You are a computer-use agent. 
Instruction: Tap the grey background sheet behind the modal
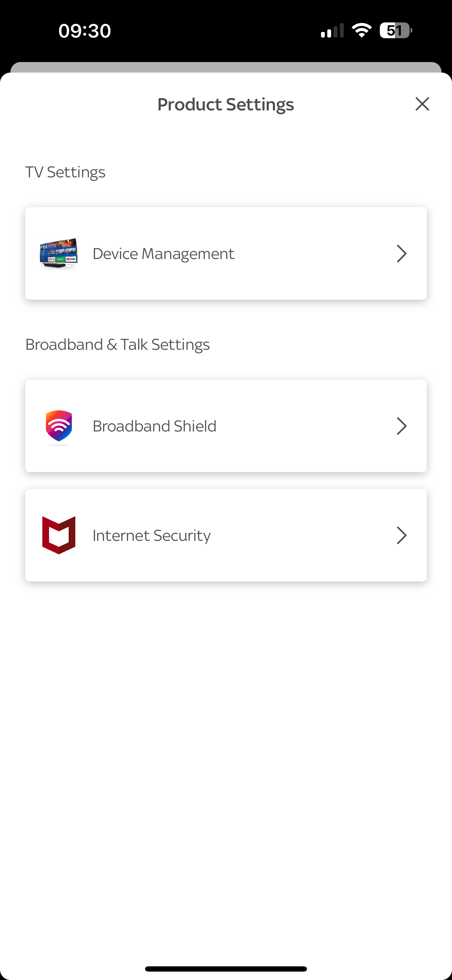click(226, 67)
